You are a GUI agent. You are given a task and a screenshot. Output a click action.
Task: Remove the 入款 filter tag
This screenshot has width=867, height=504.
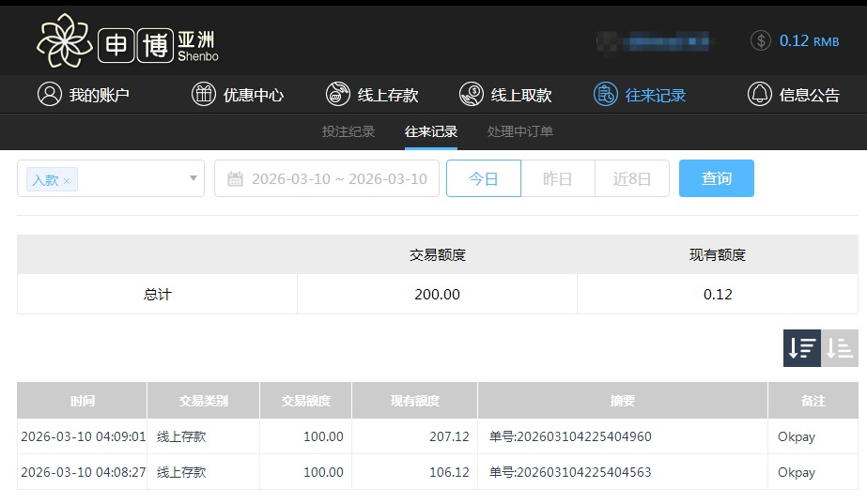click(x=67, y=181)
